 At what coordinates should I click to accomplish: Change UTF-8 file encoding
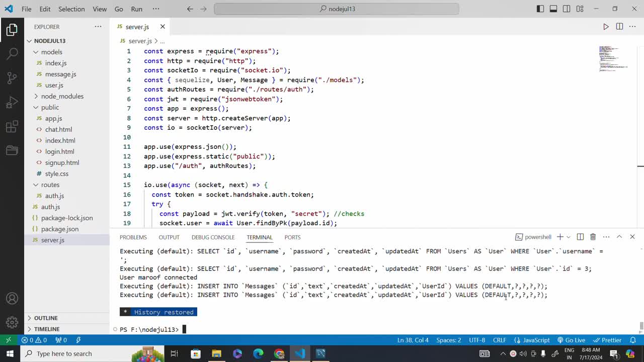(477, 340)
